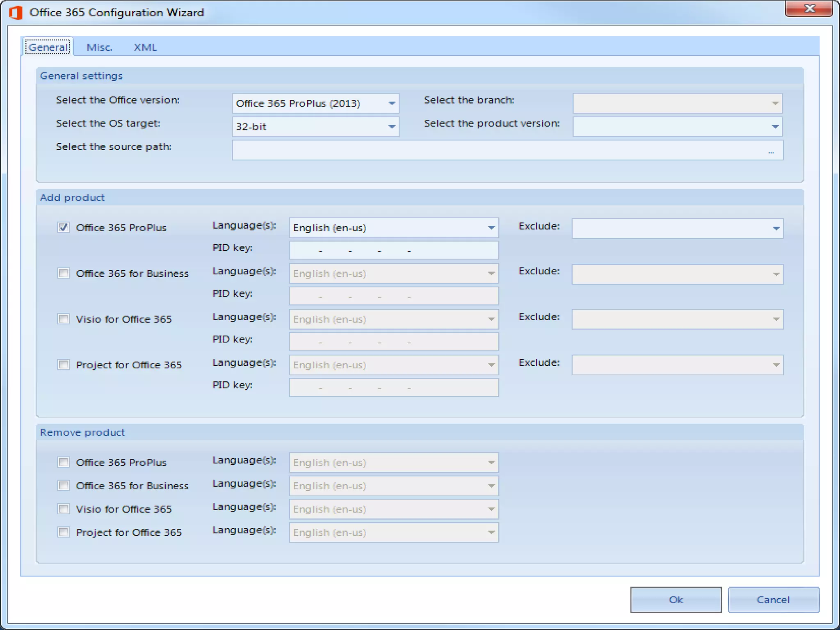Check Visio for Office 365 under Add product
Image resolution: width=840 pixels, height=630 pixels.
coord(64,319)
